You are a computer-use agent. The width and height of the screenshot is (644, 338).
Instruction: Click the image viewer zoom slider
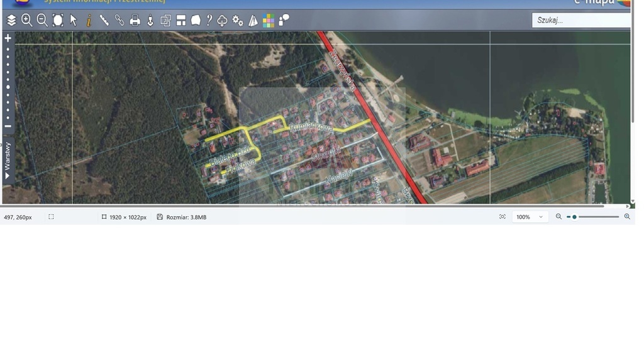pos(597,217)
